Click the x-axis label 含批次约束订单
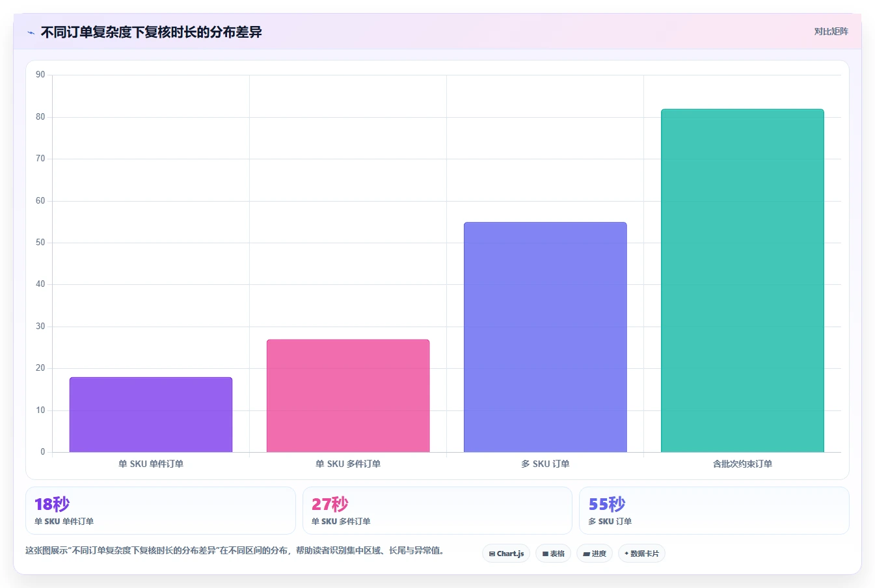Screen dimensions: 875x588 point(742,464)
